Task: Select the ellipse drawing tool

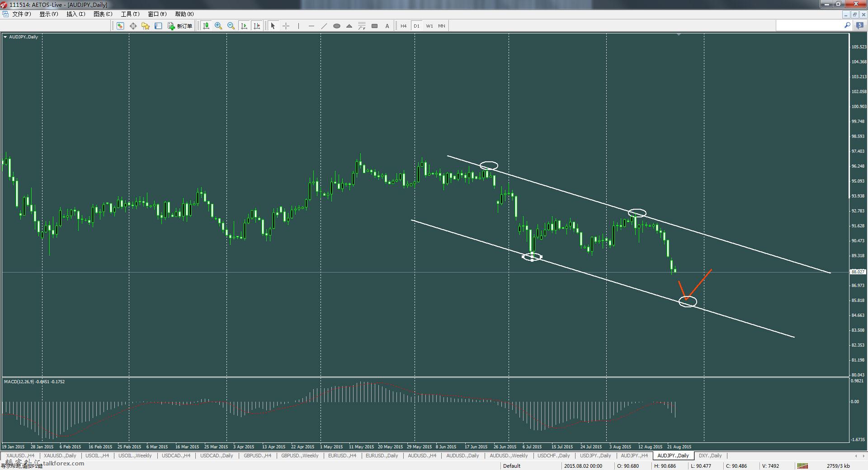Action: tap(336, 26)
